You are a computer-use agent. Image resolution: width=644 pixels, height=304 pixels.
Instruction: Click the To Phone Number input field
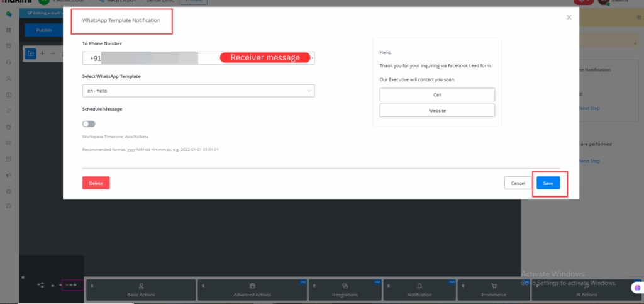coord(151,58)
